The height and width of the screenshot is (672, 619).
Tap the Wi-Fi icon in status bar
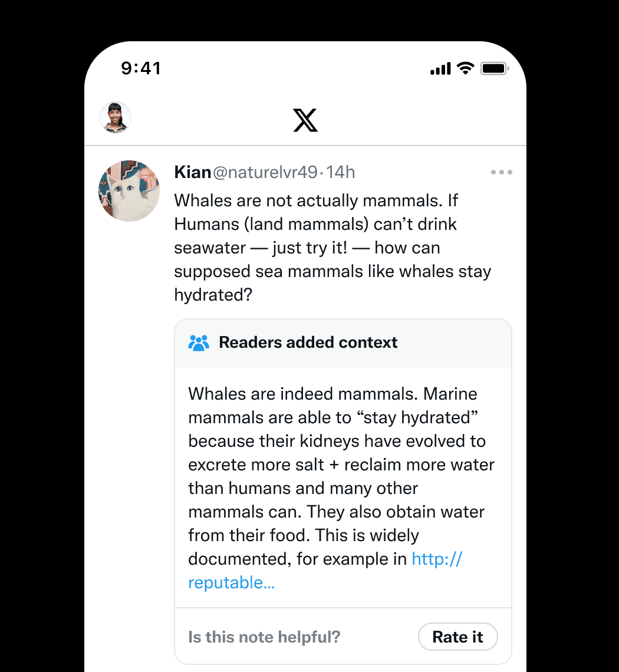[x=466, y=68]
